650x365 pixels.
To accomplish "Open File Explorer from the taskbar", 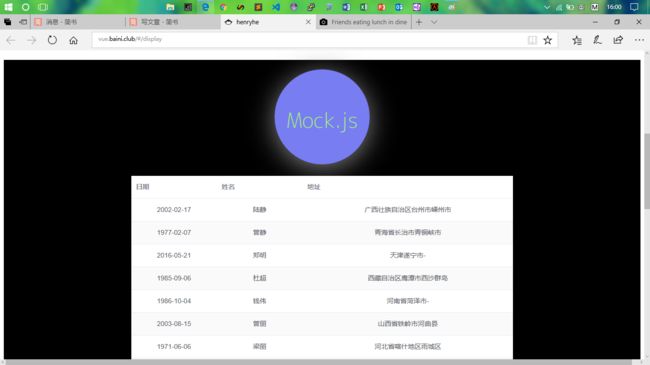I will [170, 7].
